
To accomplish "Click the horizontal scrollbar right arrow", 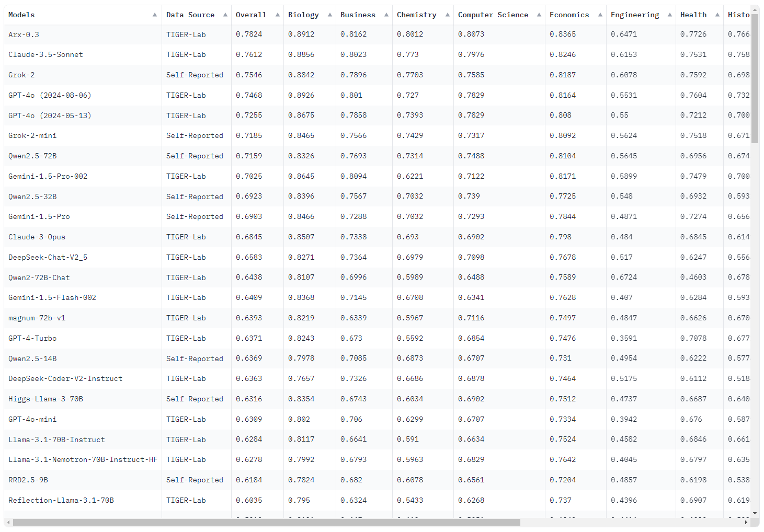I will tap(746, 523).
